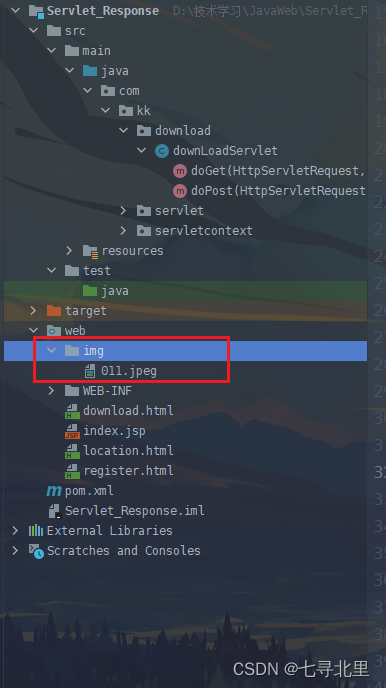Click the main folder icon
Screen dimensions: 386x688
pyautogui.click(x=72, y=50)
